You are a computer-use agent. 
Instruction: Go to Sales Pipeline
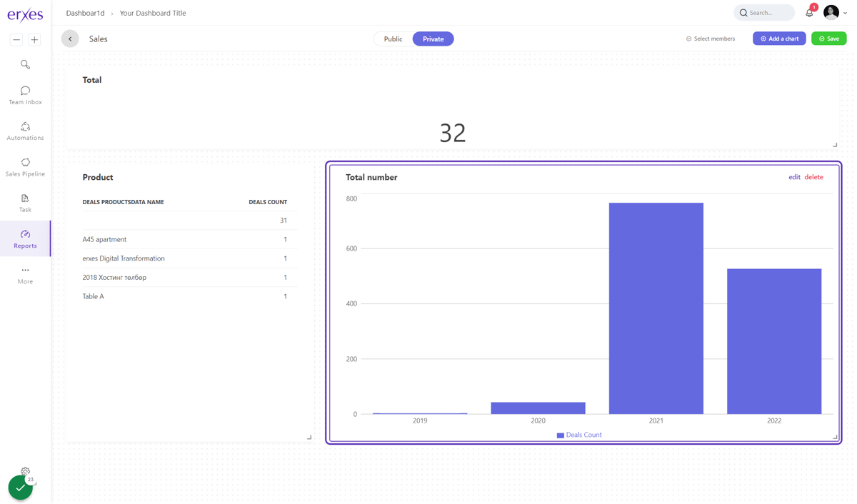pos(25,167)
